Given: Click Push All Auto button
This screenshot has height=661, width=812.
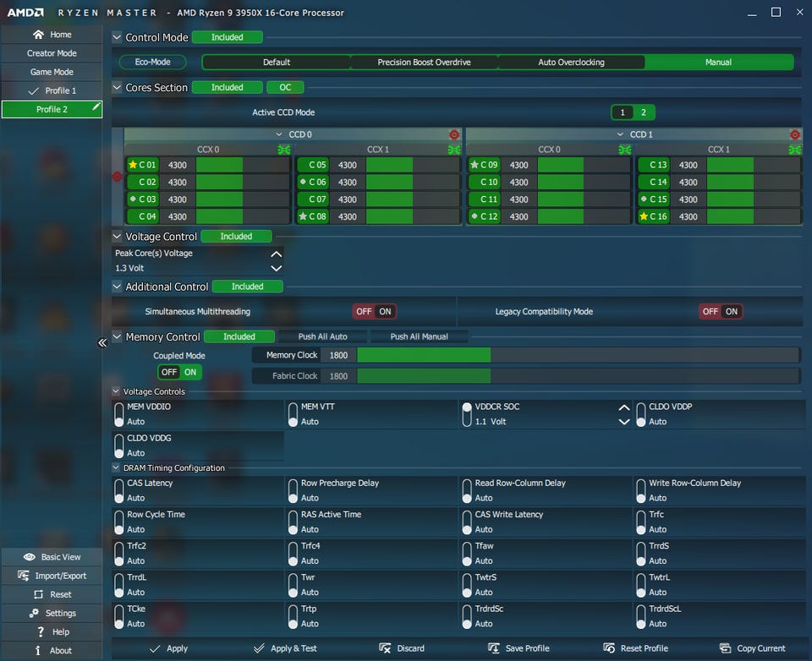Looking at the screenshot, I should tap(322, 337).
